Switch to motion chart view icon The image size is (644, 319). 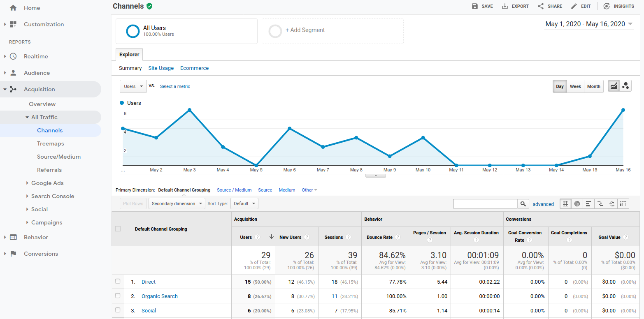point(625,86)
